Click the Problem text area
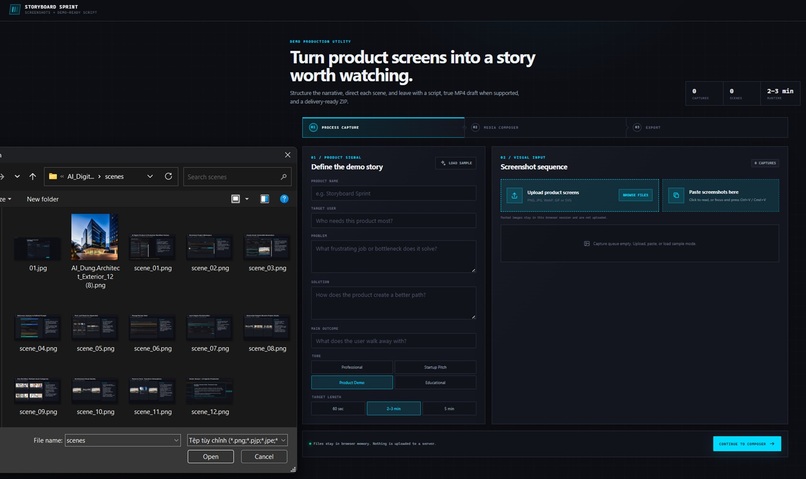 point(393,256)
